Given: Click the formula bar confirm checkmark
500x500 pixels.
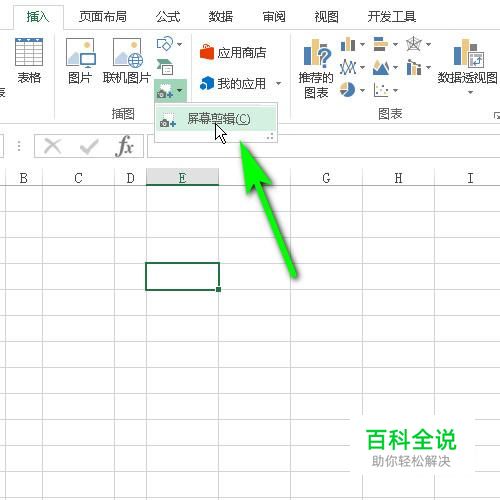Looking at the screenshot, I should [x=89, y=146].
